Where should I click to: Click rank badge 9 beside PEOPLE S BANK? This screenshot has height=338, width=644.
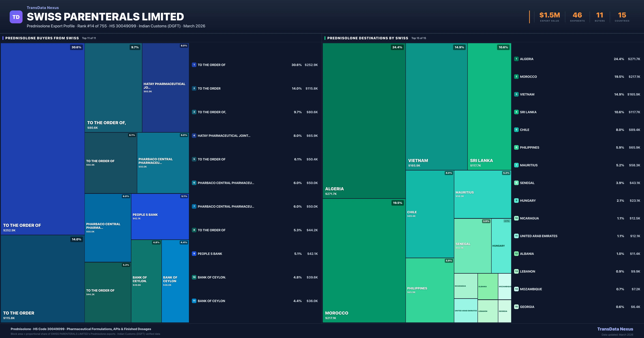click(x=194, y=253)
